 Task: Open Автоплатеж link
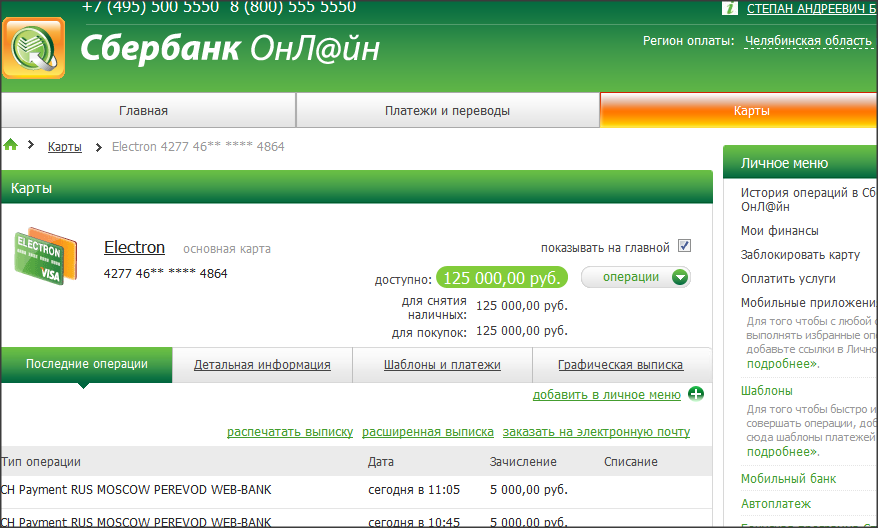(776, 504)
